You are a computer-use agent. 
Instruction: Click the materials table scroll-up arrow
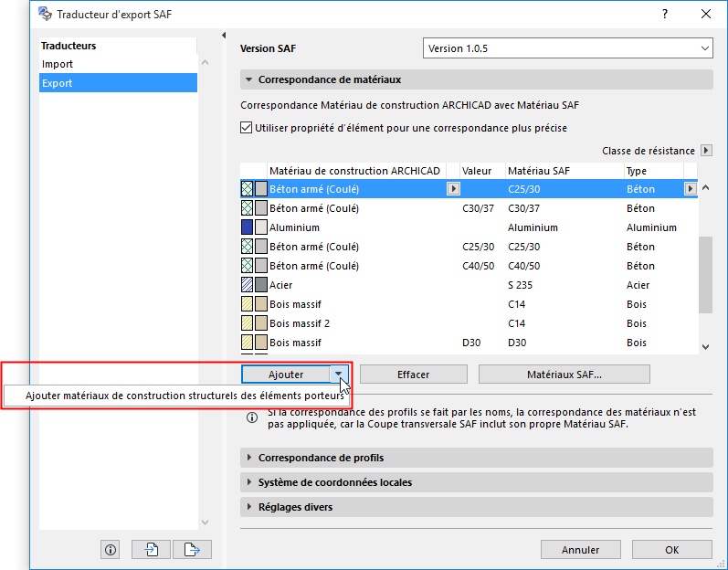[x=706, y=188]
